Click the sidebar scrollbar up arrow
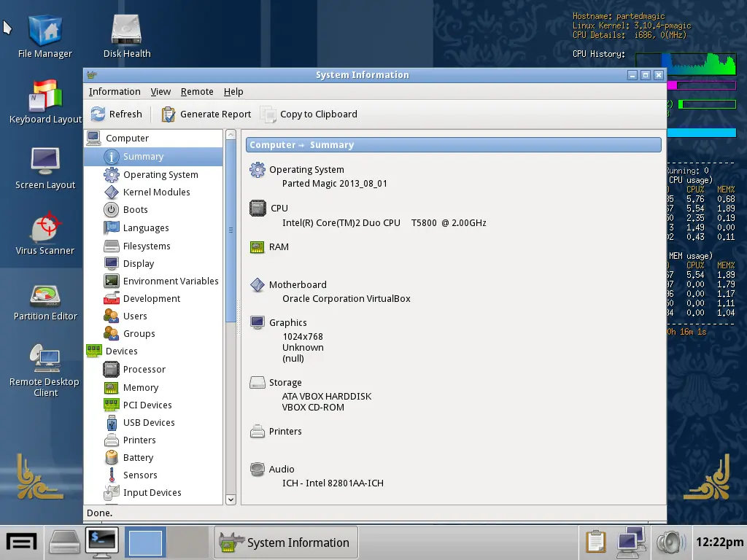 point(231,135)
